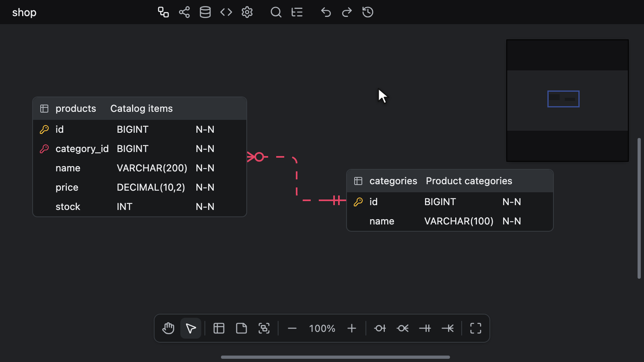
Task: Undo the last change
Action: [326, 12]
